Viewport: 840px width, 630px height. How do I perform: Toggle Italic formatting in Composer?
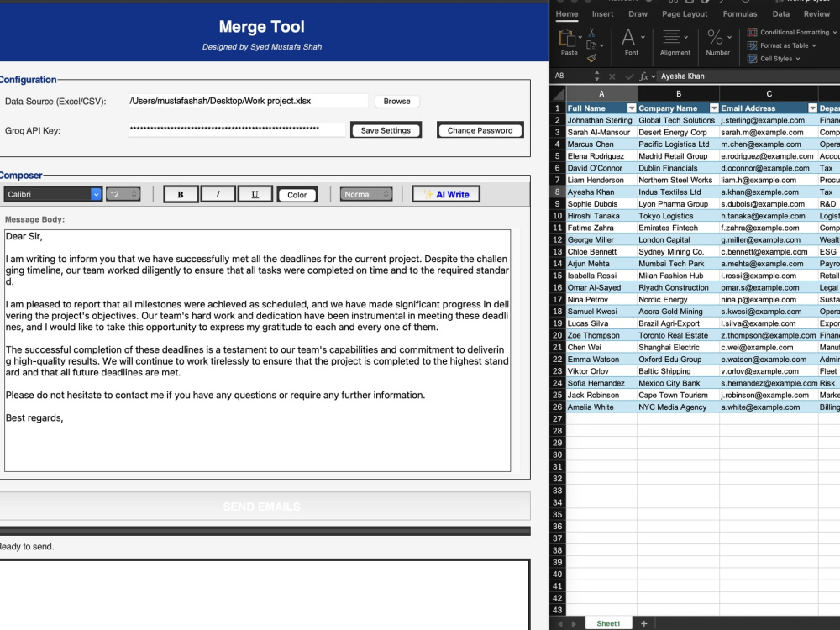218,195
